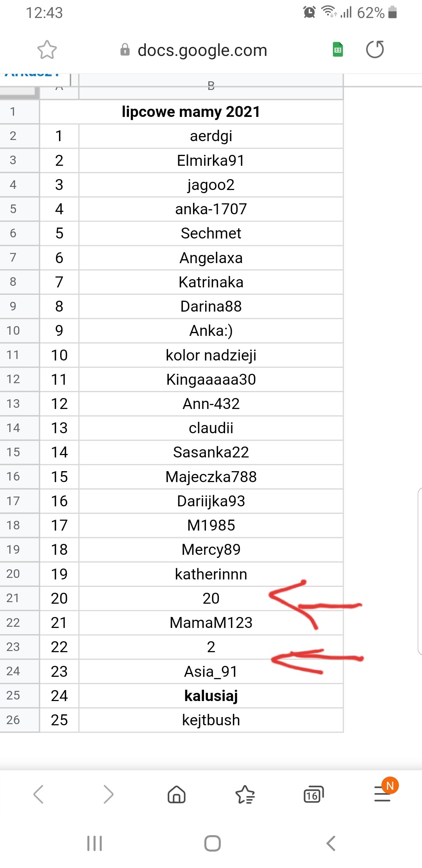Image resolution: width=422 pixels, height=868 pixels.
Task: Navigate back with browser back arrow
Action: pyautogui.click(x=38, y=794)
